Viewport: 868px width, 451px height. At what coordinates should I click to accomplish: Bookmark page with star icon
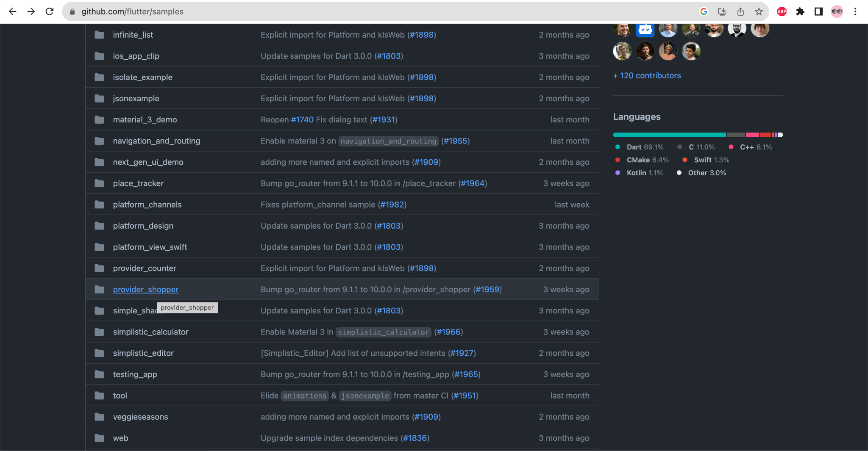(x=759, y=11)
